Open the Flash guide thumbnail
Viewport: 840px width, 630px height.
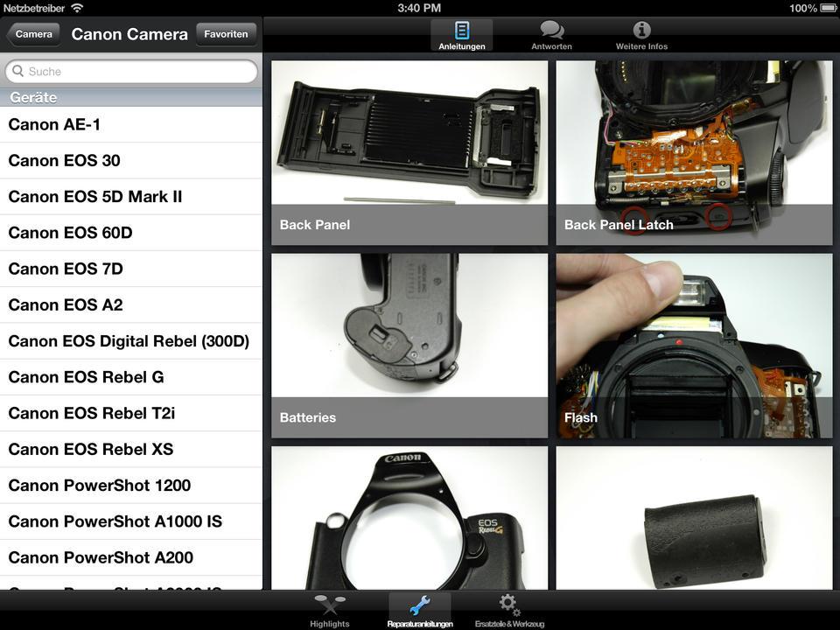[x=694, y=346]
